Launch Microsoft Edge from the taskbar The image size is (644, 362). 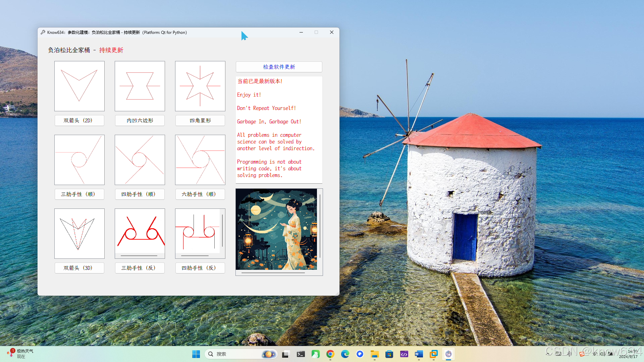(x=345, y=354)
